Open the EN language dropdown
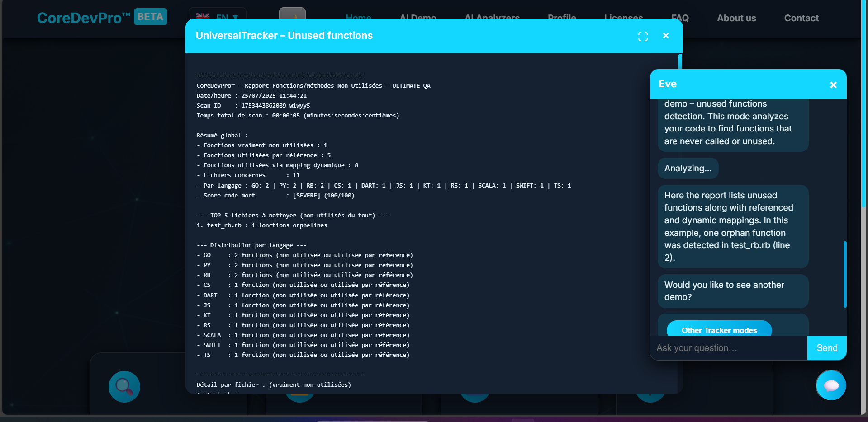The height and width of the screenshot is (422, 868). (x=217, y=17)
